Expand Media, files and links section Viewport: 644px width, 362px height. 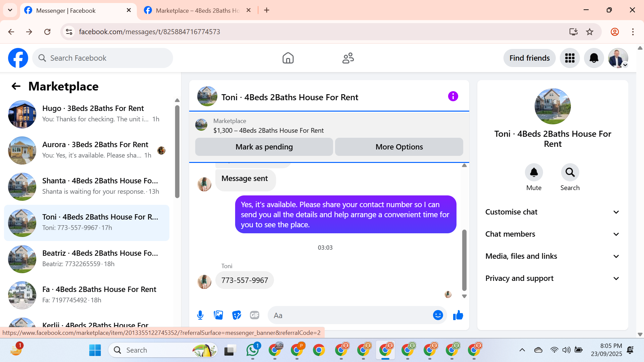tap(552, 256)
